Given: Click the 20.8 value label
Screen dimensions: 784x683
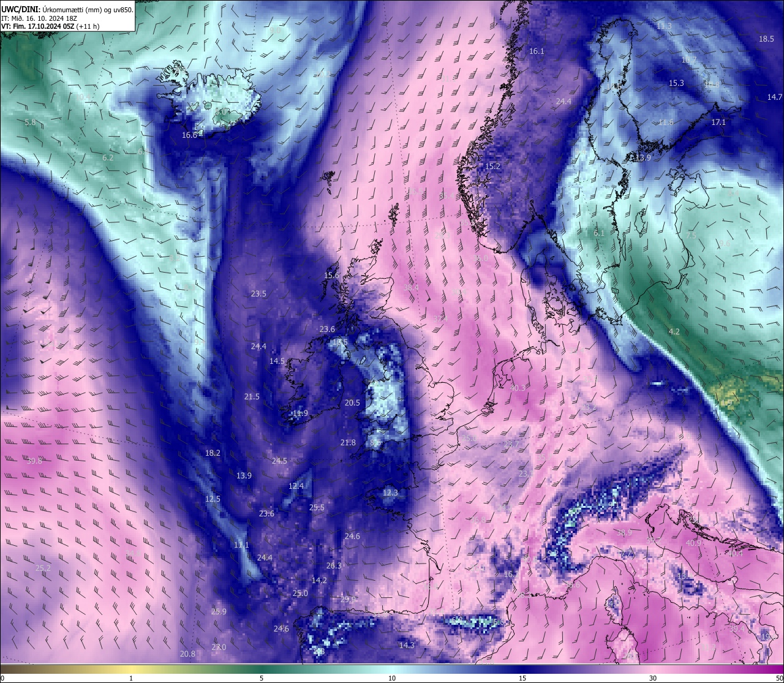Looking at the screenshot, I should point(187,654).
